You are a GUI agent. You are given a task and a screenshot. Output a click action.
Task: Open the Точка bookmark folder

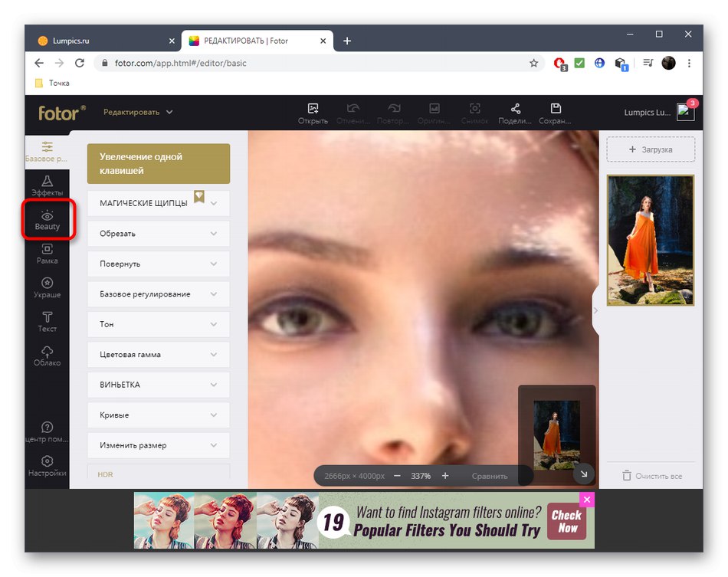(x=52, y=83)
